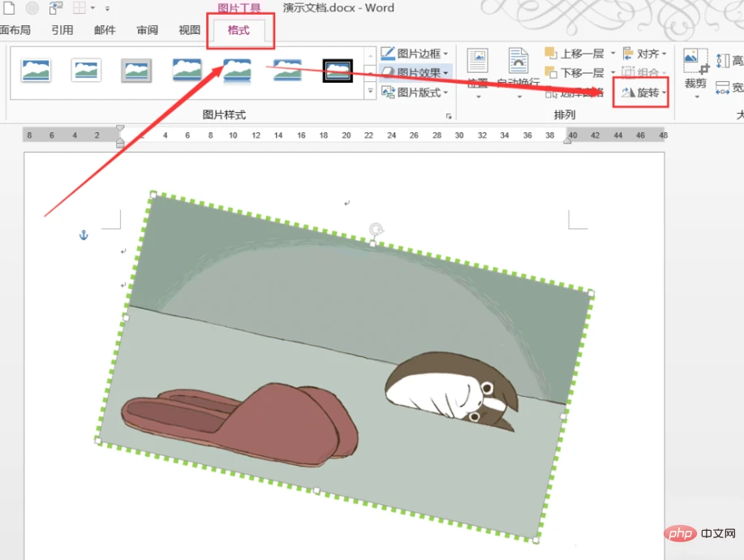The image size is (744, 560).
Task: Open the 对齐 align menu
Action: coord(644,53)
